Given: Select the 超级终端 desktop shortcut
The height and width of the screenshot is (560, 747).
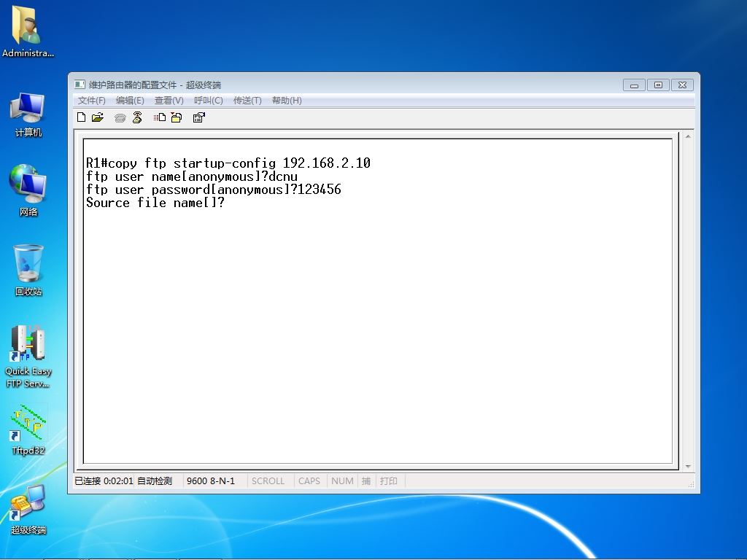Looking at the screenshot, I should (x=28, y=510).
